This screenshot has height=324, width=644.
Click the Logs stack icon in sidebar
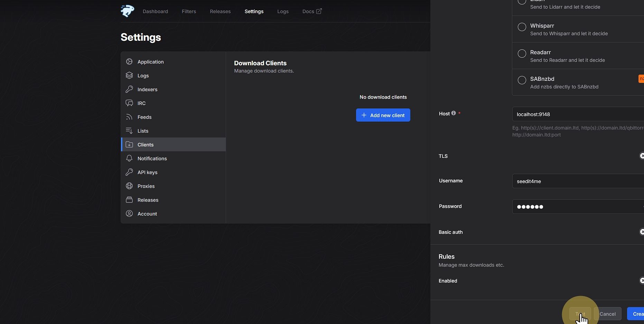click(129, 75)
